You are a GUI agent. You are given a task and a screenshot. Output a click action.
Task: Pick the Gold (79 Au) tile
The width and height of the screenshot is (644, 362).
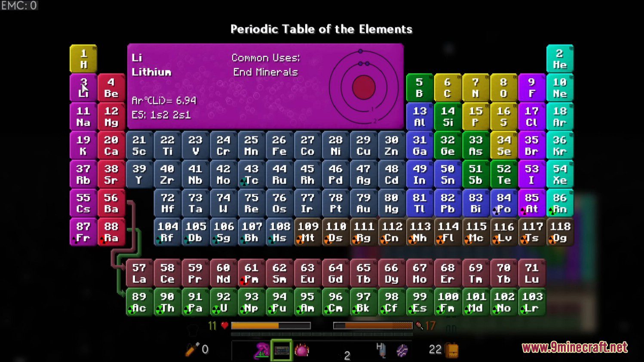[x=363, y=203]
